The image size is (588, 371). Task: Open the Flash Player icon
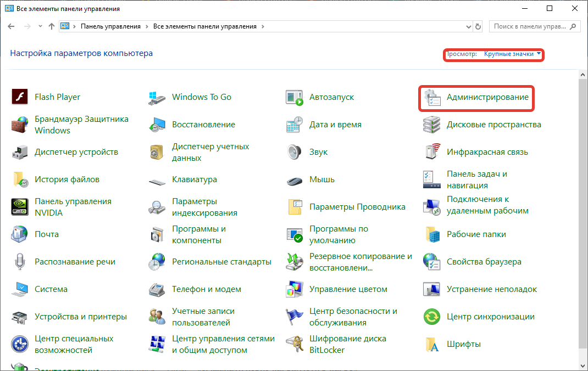(20, 97)
